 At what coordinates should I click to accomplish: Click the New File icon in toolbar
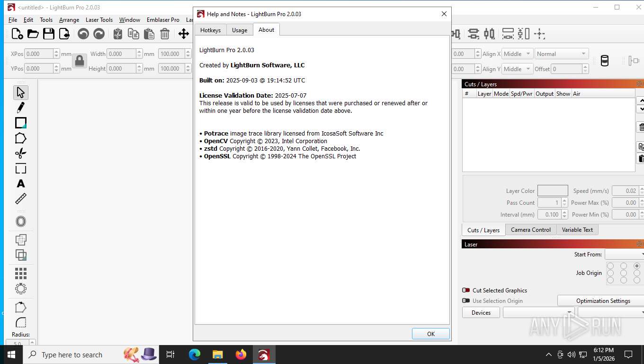(17, 34)
